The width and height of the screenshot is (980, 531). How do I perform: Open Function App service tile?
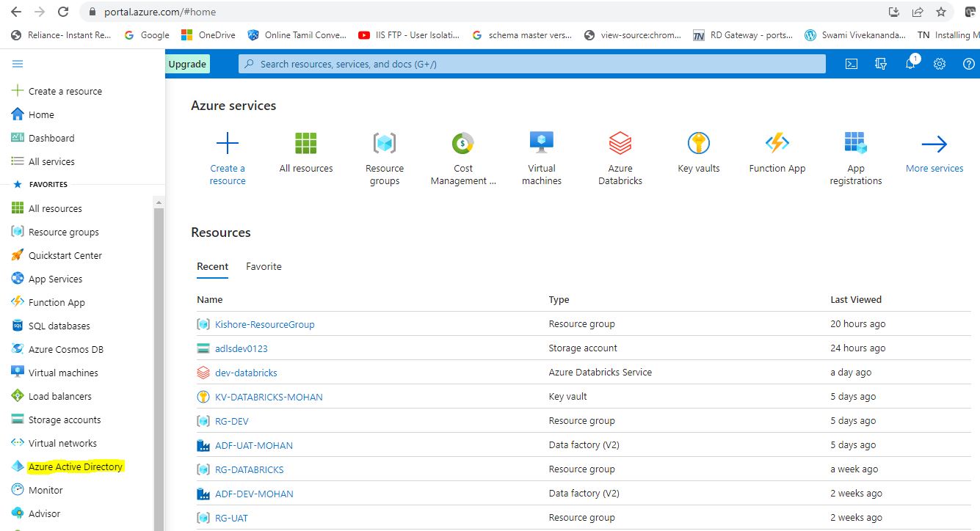tap(777, 144)
